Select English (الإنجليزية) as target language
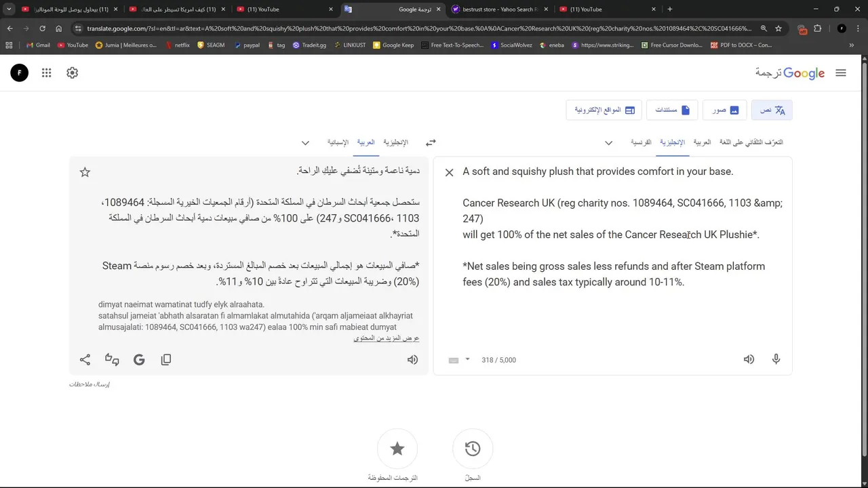The height and width of the screenshot is (488, 868). pyautogui.click(x=395, y=142)
